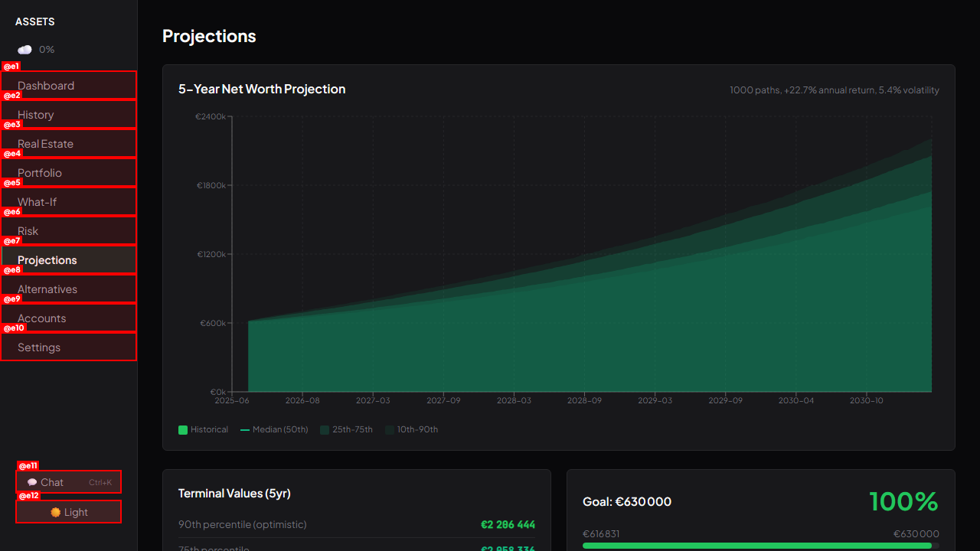This screenshot has width=980, height=551.
Task: Click the Ctrl+K shortcut hint
Action: pos(100,483)
